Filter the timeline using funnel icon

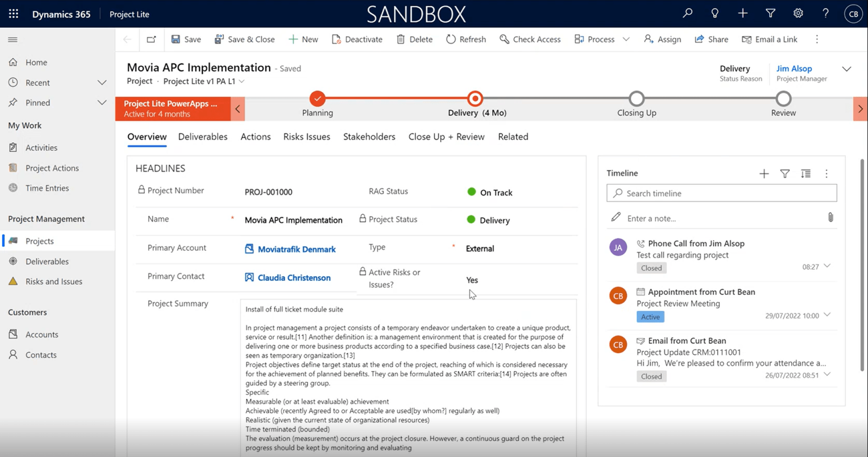785,173
